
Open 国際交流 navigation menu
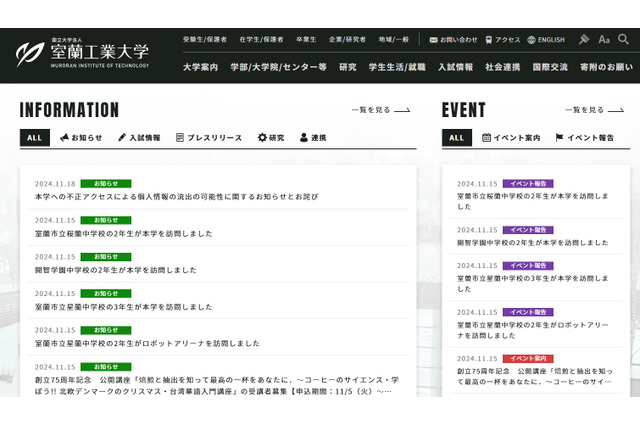pos(550,67)
